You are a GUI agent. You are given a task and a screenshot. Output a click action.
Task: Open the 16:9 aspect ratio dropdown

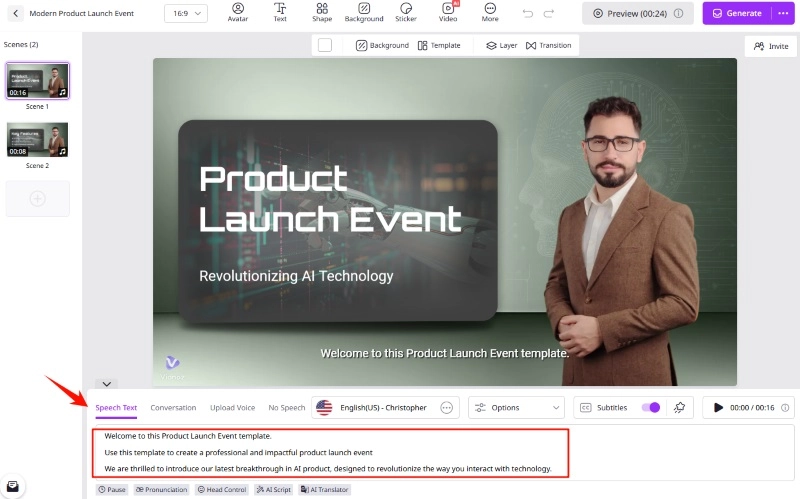[x=185, y=13]
